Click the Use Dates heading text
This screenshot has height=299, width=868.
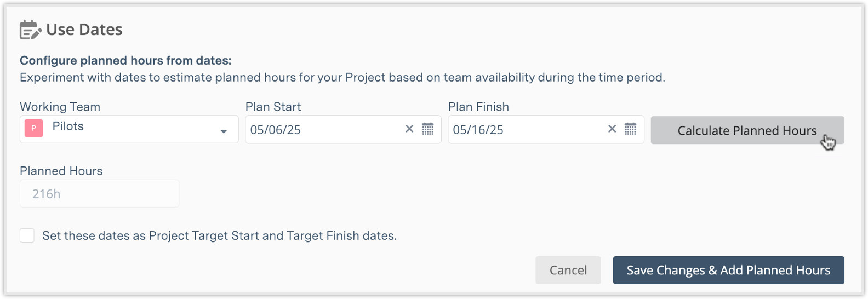click(x=84, y=30)
